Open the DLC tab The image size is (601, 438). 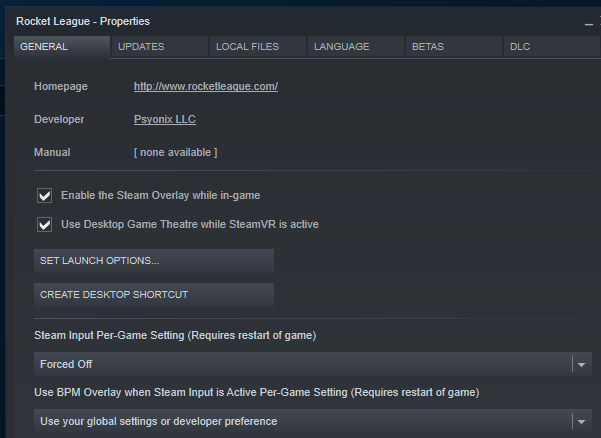[552, 47]
